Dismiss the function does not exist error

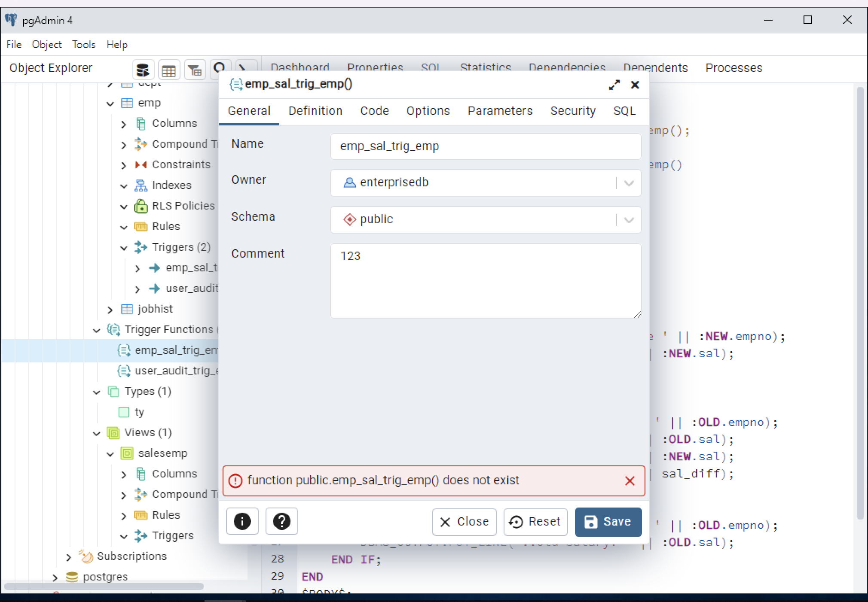coord(629,481)
